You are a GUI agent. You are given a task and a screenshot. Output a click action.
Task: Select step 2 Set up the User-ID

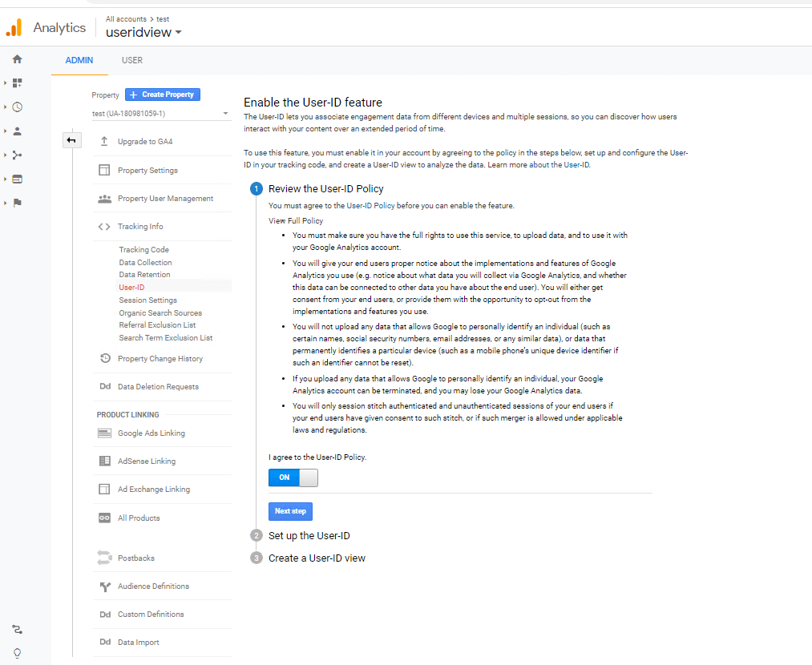309,536
